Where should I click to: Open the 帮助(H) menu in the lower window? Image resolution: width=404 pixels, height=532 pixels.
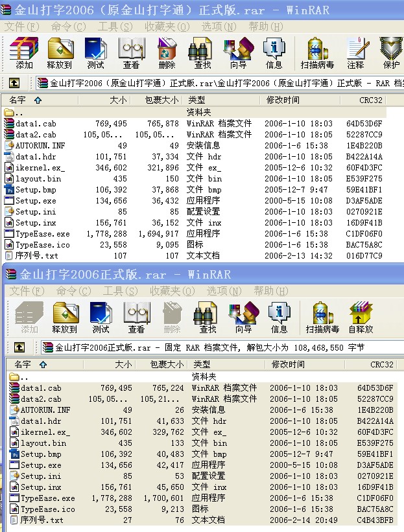(271, 291)
